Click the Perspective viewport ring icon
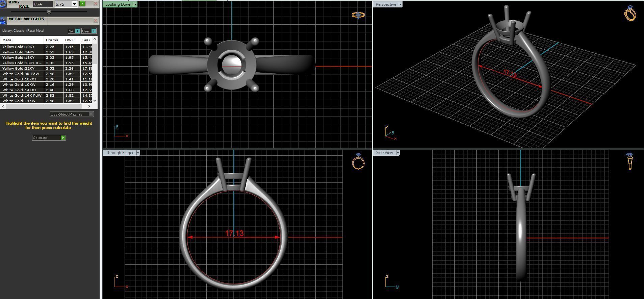Image resolution: width=644 pixels, height=299 pixels. tap(630, 13)
